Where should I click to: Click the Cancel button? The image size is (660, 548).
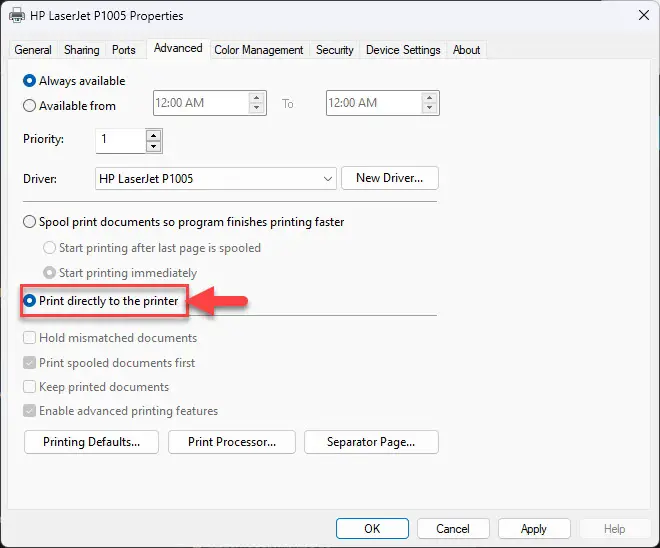(x=453, y=529)
